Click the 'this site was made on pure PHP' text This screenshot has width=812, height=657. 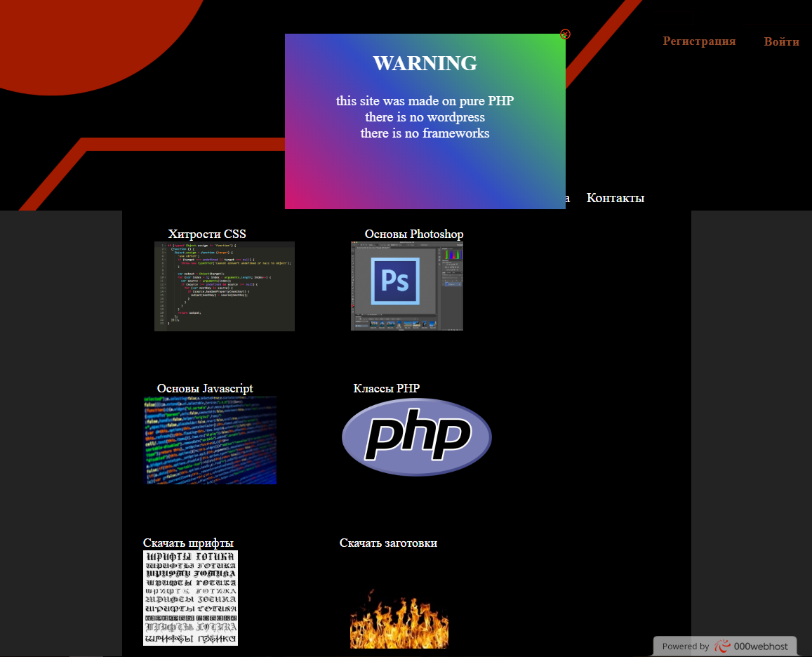[425, 100]
